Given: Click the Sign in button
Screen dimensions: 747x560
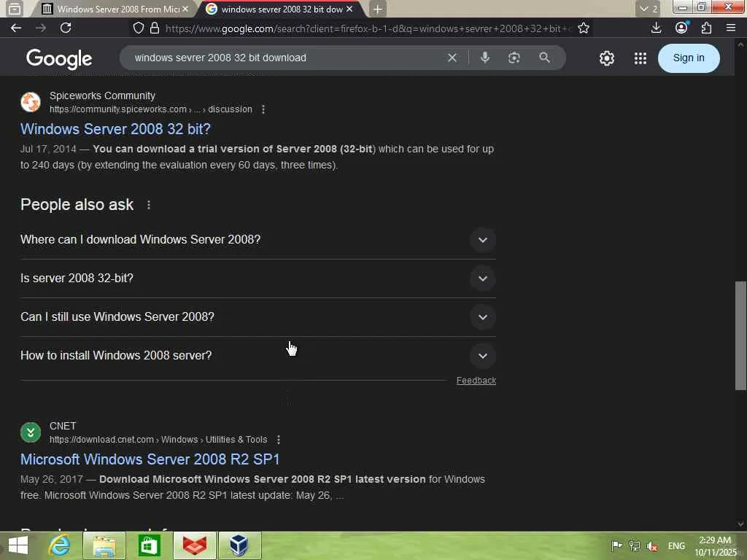Looking at the screenshot, I should point(689,58).
